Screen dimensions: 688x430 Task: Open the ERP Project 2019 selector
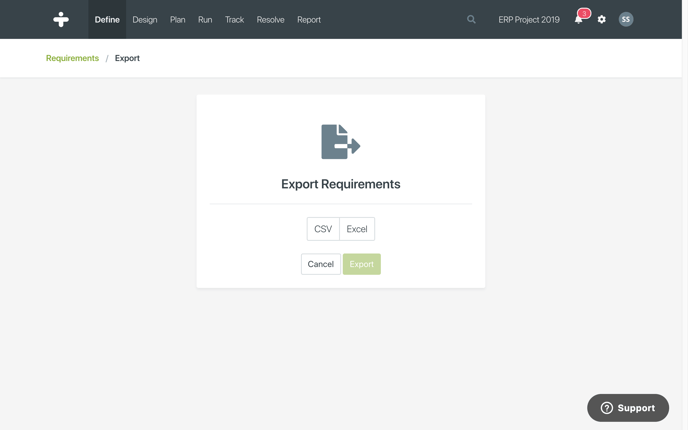click(529, 20)
